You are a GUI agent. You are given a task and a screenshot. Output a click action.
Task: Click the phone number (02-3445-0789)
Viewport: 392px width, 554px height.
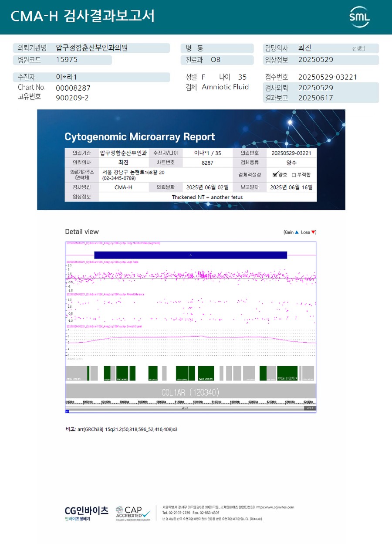click(x=119, y=178)
